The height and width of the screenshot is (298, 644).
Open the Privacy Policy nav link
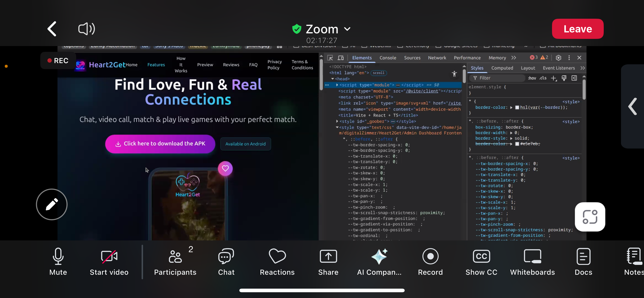tap(275, 65)
